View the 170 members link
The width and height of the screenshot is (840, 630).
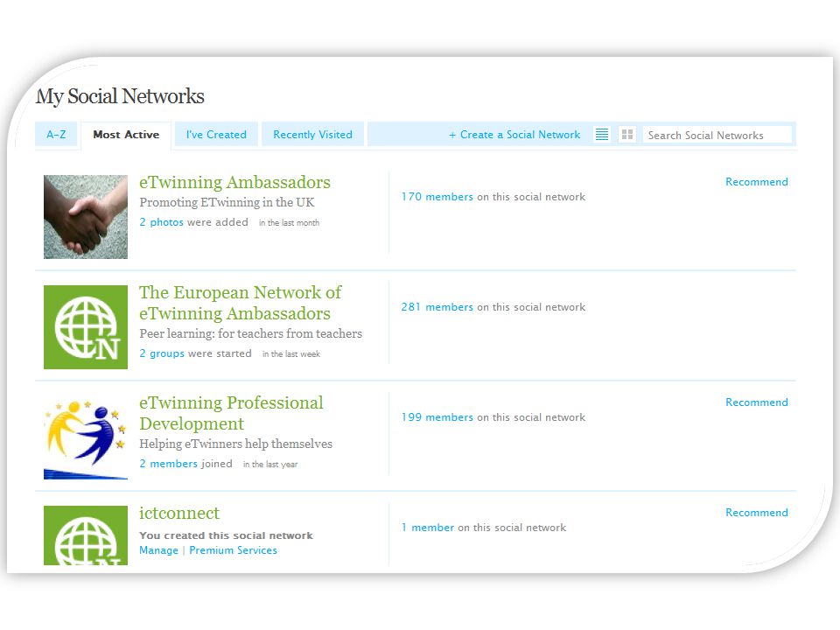[x=437, y=197]
